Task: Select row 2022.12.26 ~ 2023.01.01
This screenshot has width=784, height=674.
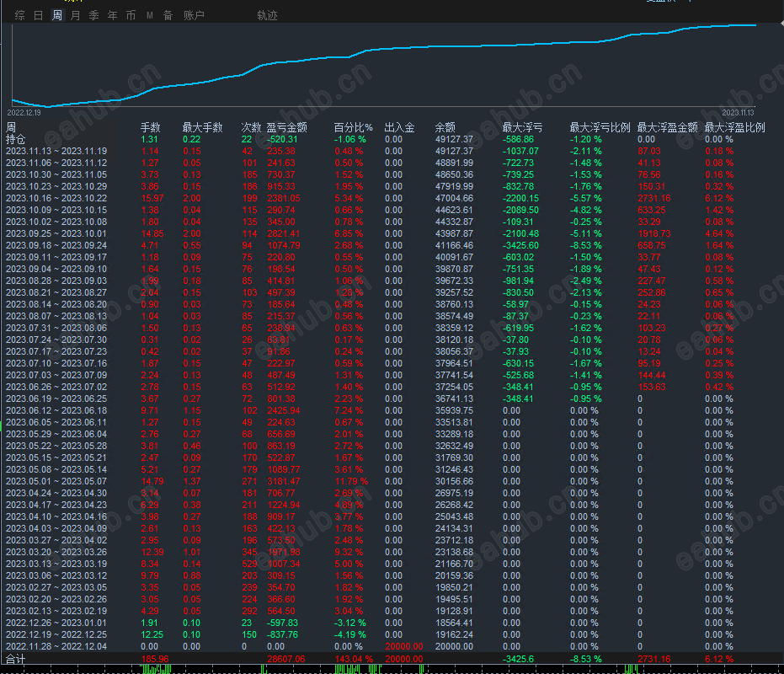Action: [x=392, y=623]
